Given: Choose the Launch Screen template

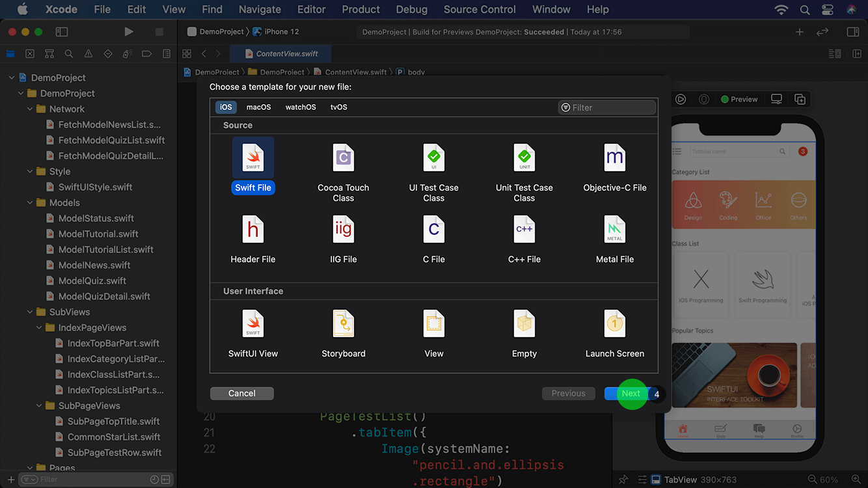Looking at the screenshot, I should 615,334.
